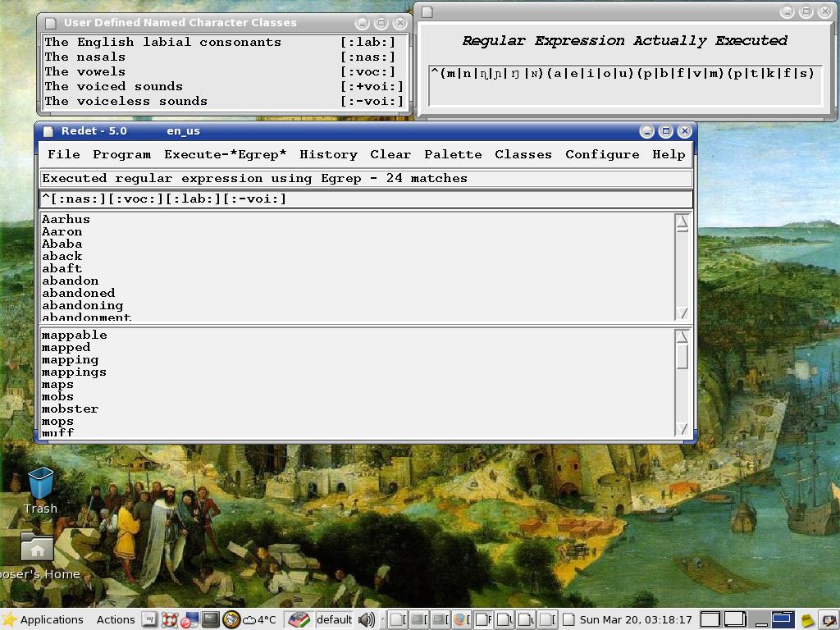Click the weather applet showing 4°C
Image resolution: width=840 pixels, height=630 pixels.
(x=258, y=619)
